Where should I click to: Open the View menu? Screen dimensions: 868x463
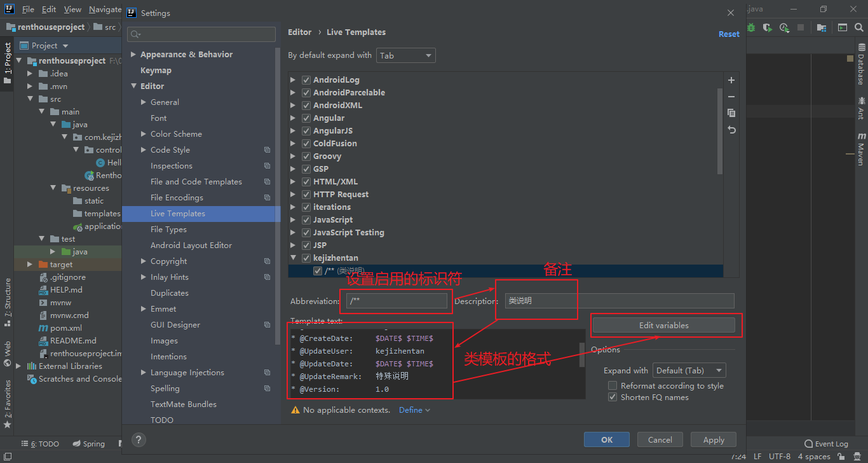(x=72, y=10)
